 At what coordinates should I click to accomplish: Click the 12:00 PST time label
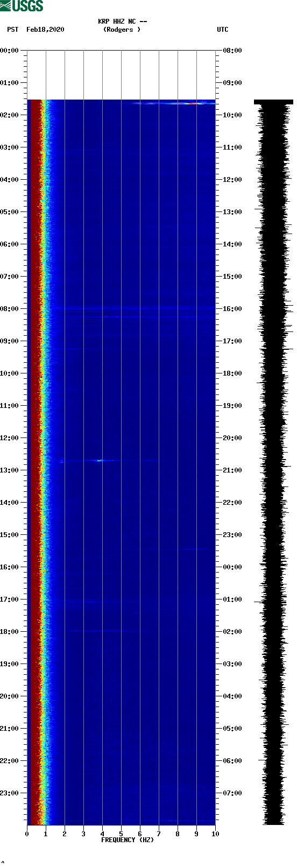coord(10,438)
